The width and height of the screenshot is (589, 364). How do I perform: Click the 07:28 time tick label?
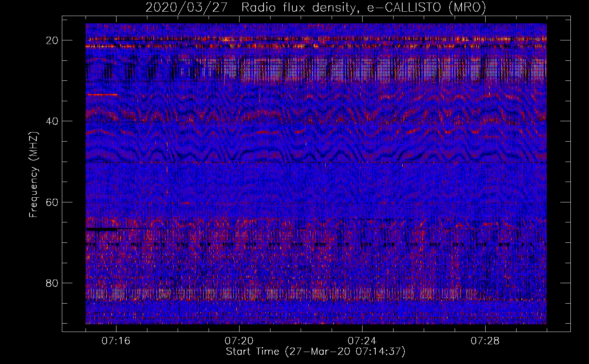click(x=485, y=341)
